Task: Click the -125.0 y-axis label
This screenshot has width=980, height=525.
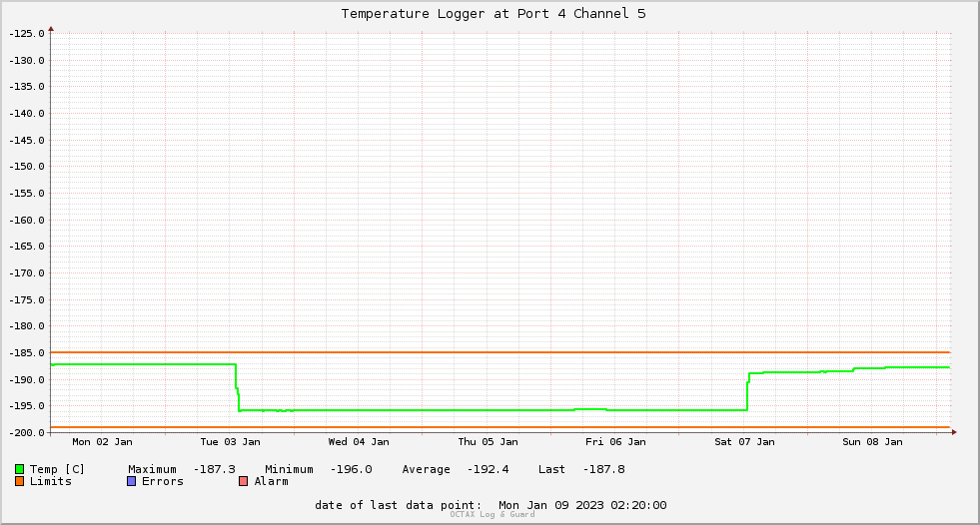Action: pyautogui.click(x=27, y=34)
